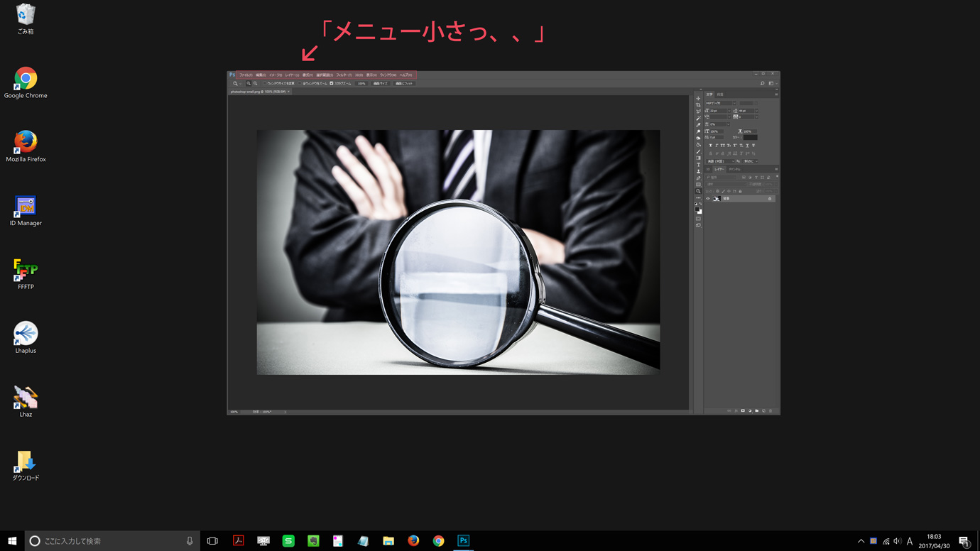Enable ウィンドウサイズを変更 checkbox

point(265,84)
